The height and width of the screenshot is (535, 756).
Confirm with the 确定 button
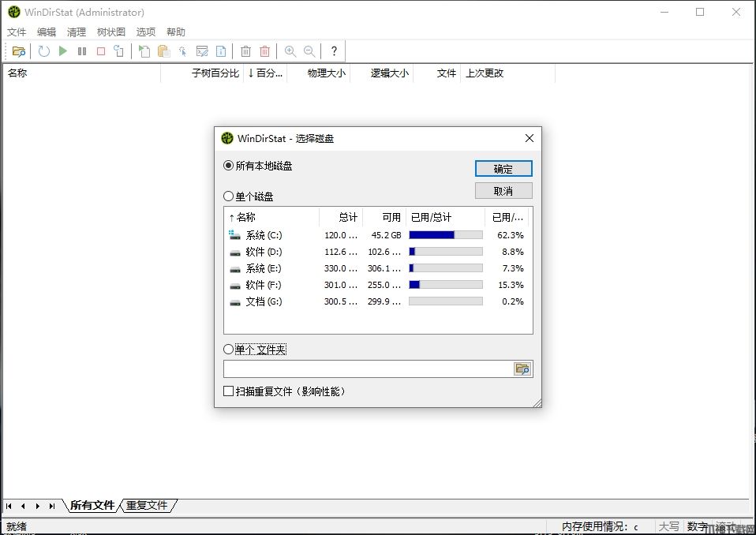coord(503,169)
